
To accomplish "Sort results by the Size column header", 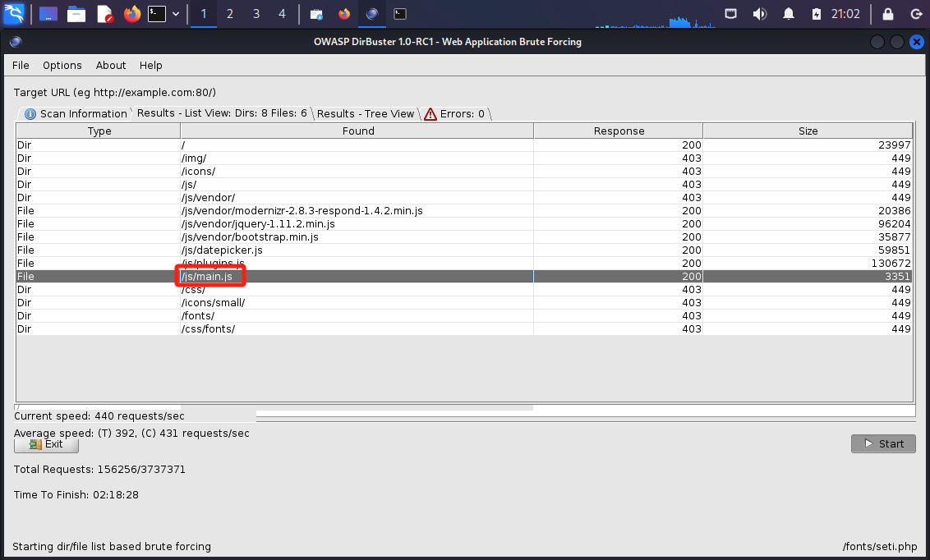I will pyautogui.click(x=808, y=131).
